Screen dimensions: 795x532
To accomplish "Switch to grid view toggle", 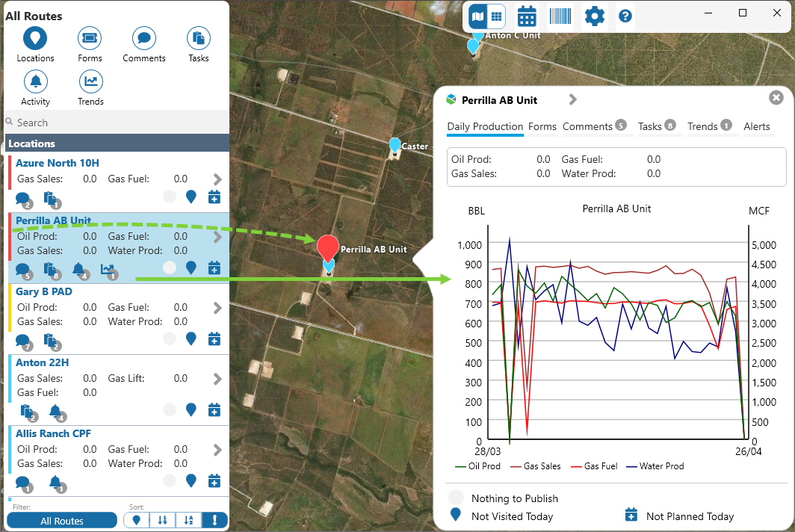I will pyautogui.click(x=496, y=16).
